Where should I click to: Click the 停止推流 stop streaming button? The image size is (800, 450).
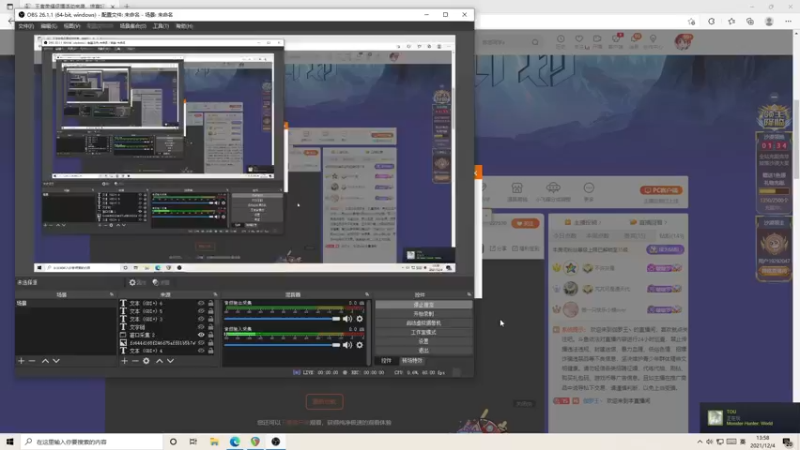423,305
